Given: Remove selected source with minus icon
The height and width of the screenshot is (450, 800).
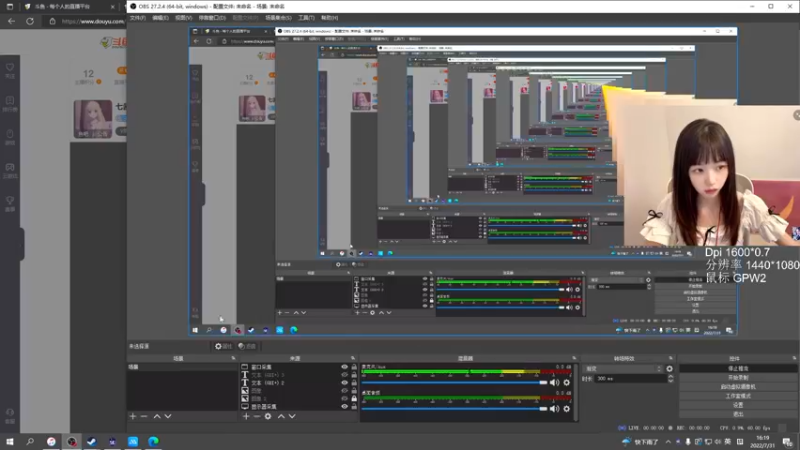Looking at the screenshot, I should click(257, 416).
